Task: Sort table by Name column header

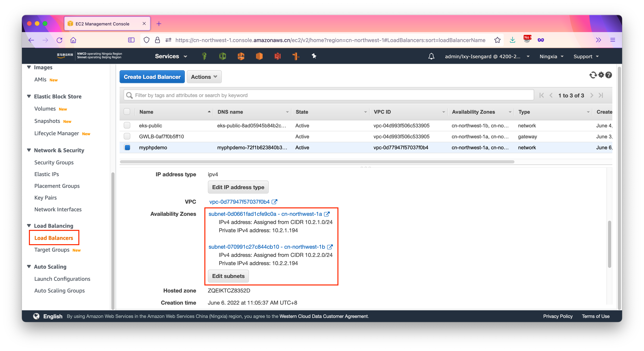Action: tap(174, 112)
